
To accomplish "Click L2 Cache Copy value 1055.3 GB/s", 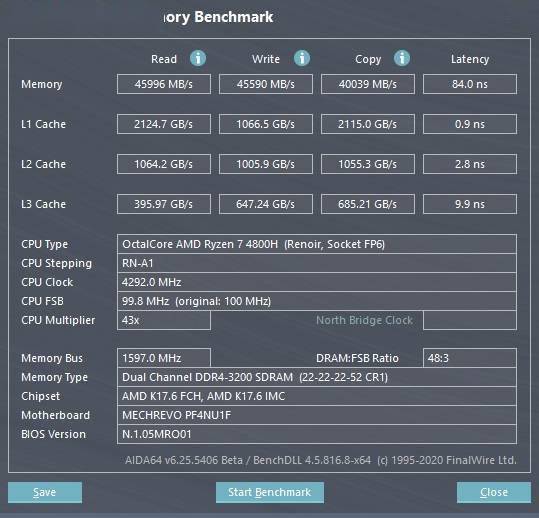I will 368,164.
